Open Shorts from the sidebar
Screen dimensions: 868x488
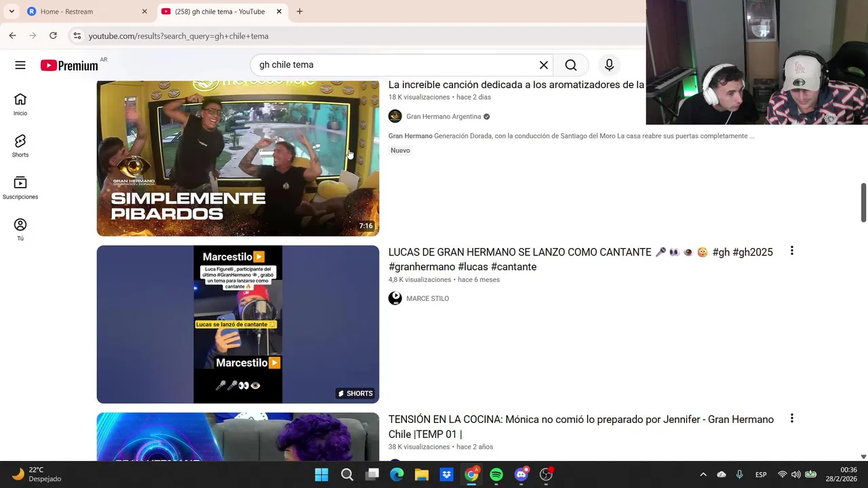(x=20, y=146)
